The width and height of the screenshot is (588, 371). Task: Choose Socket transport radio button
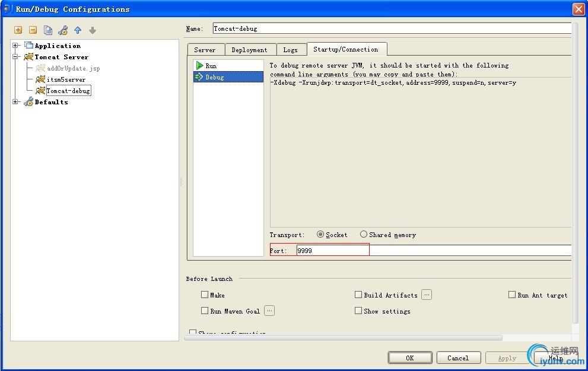(320, 234)
